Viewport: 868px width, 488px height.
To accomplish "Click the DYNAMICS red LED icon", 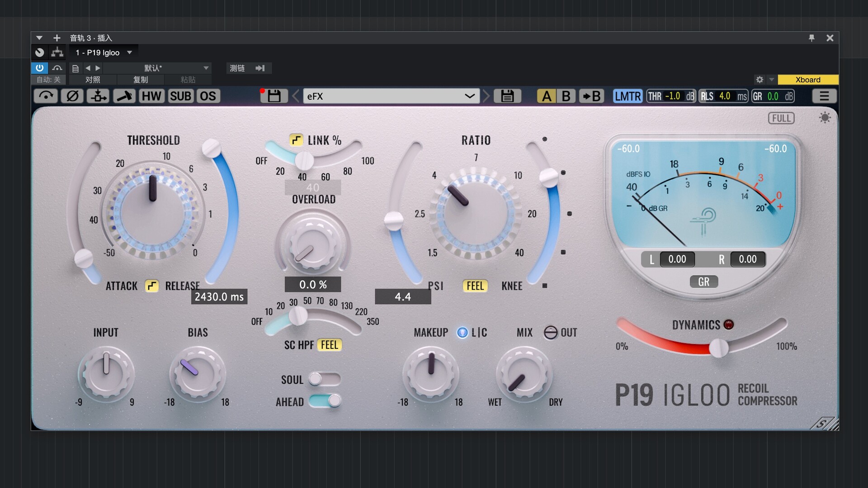I will coord(729,324).
